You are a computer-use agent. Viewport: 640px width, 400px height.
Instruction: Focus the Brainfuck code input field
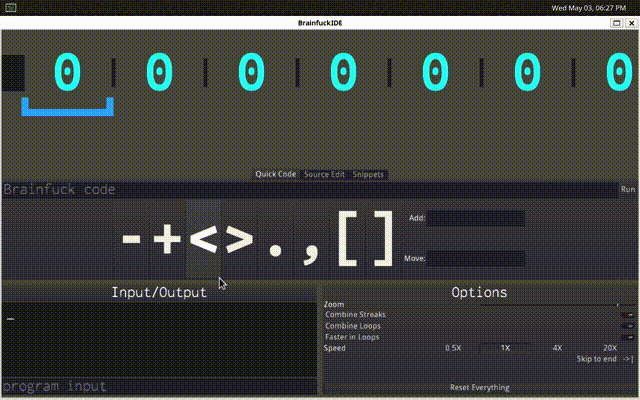click(310, 190)
